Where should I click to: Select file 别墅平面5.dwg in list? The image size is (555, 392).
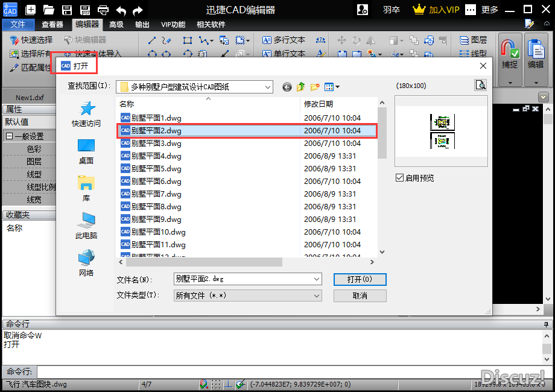pos(156,169)
